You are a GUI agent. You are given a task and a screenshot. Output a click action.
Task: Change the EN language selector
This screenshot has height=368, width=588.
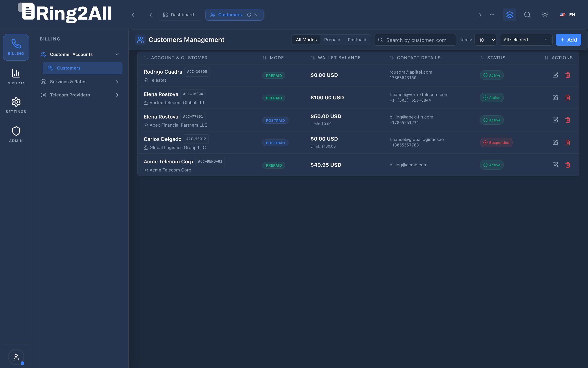568,15
